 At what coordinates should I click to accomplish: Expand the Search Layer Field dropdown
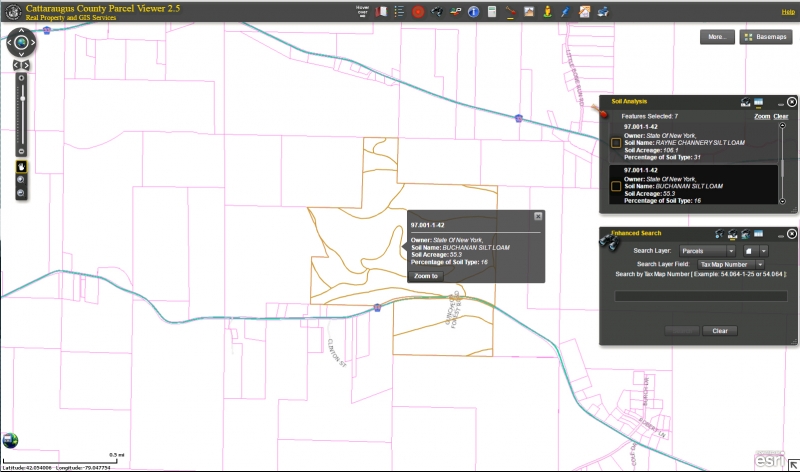(x=730, y=264)
